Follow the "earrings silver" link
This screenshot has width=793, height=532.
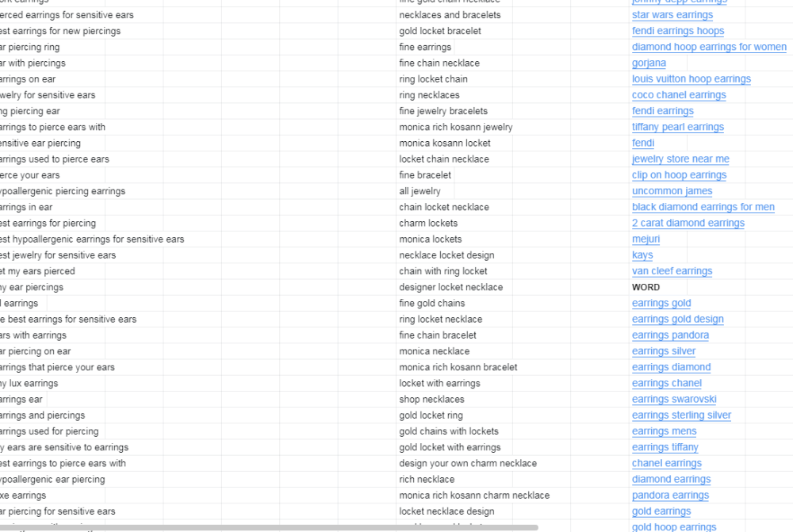click(x=664, y=351)
